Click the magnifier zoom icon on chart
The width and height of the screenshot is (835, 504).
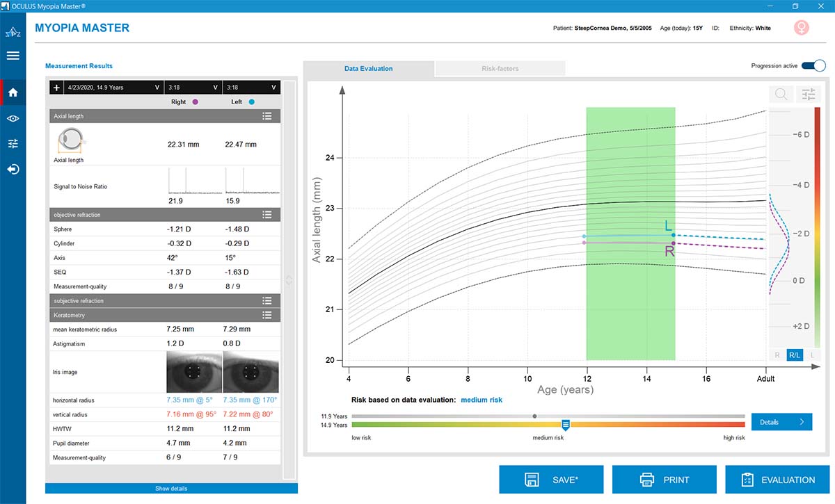coord(781,95)
